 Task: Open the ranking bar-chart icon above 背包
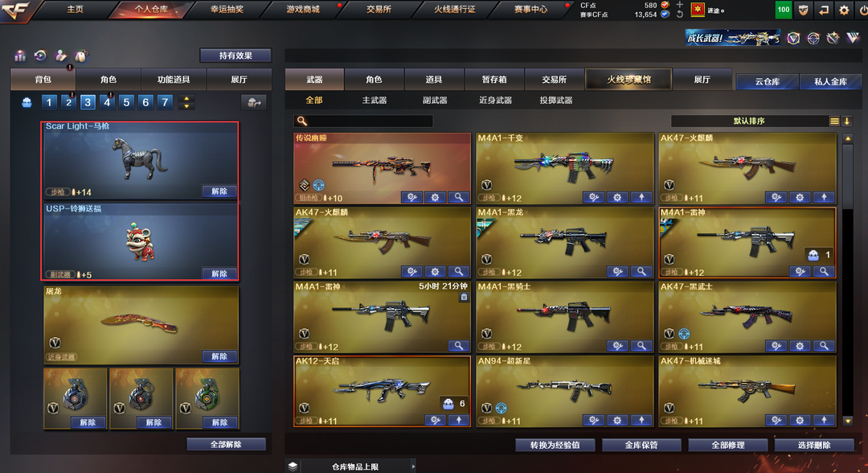[20, 56]
